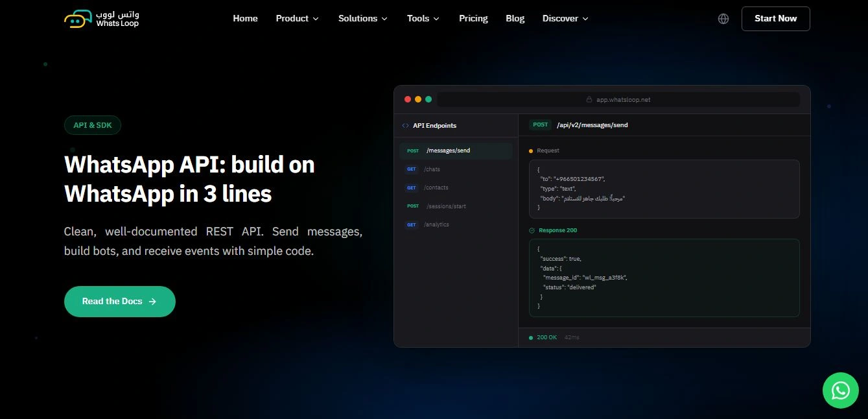The image size is (868, 419).
Task: Click the Read the Docs button
Action: 120,302
